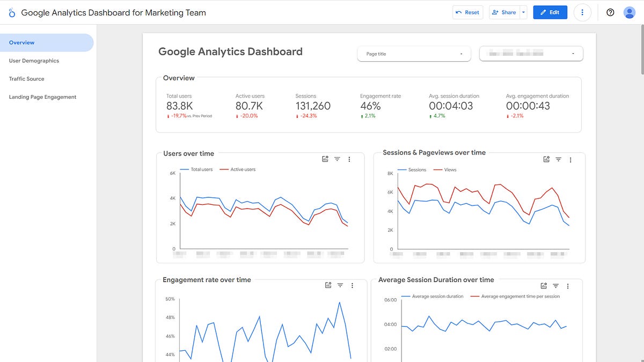This screenshot has height=362, width=644.
Task: Click the 4.7% session duration change value
Action: 439,116
